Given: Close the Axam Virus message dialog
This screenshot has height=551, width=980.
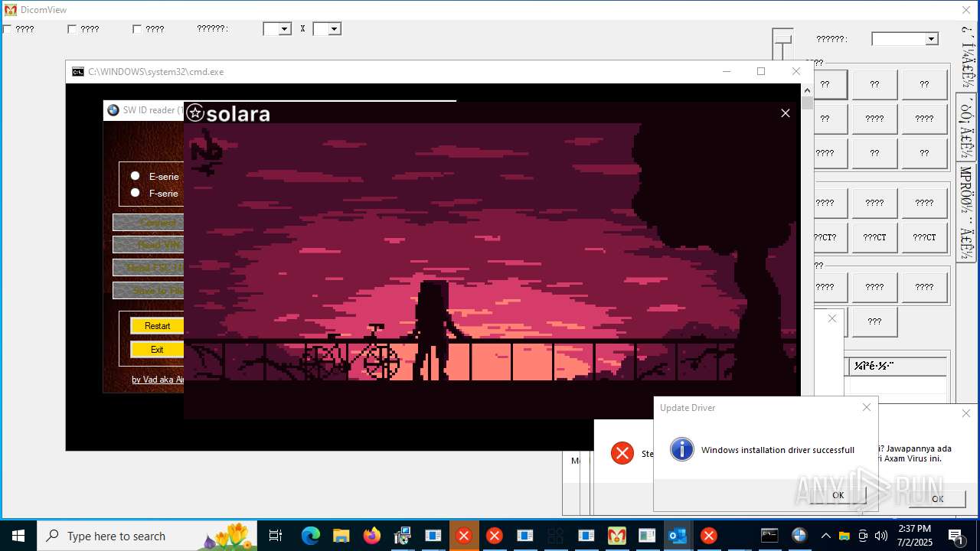Looking at the screenshot, I should tap(966, 413).
